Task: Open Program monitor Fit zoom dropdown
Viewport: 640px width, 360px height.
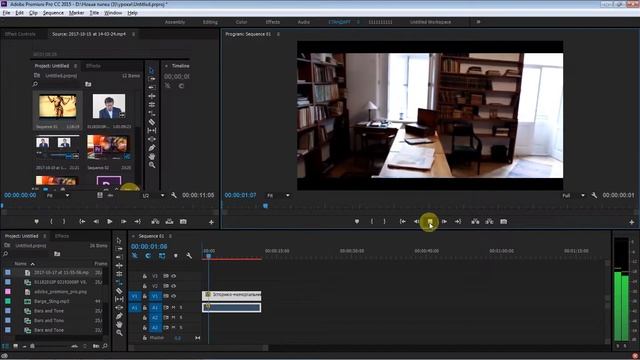Action: (x=278, y=196)
